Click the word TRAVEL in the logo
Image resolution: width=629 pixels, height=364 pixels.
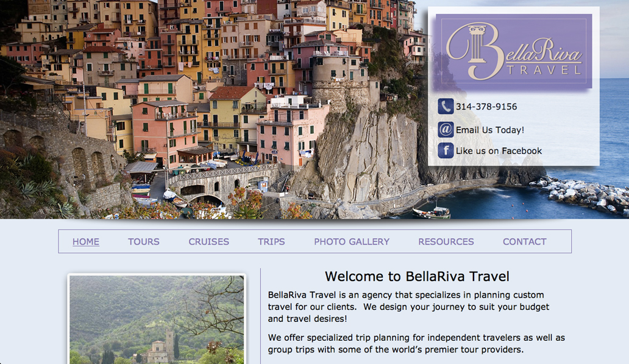coord(544,70)
